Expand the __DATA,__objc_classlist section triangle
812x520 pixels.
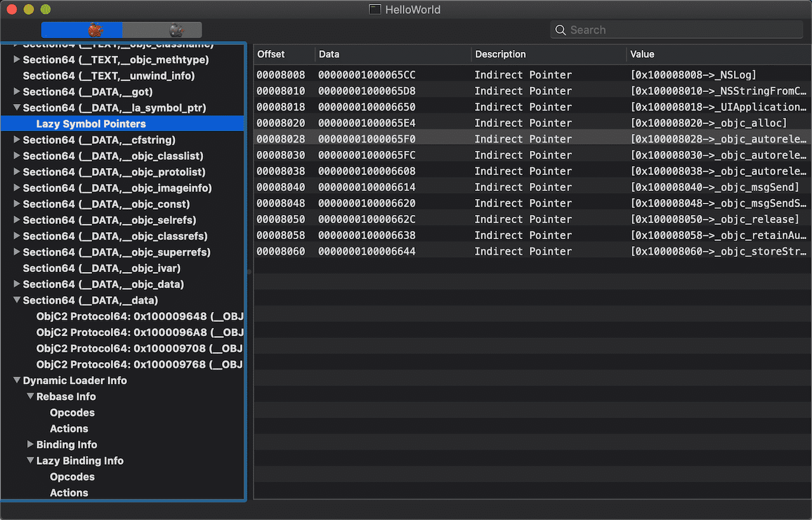(16, 156)
